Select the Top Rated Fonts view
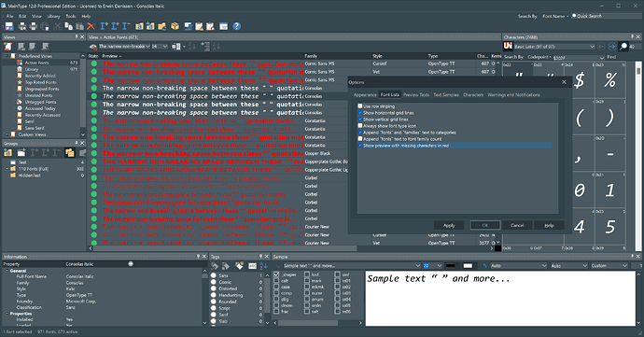This screenshot has width=644, height=337. pos(41,82)
